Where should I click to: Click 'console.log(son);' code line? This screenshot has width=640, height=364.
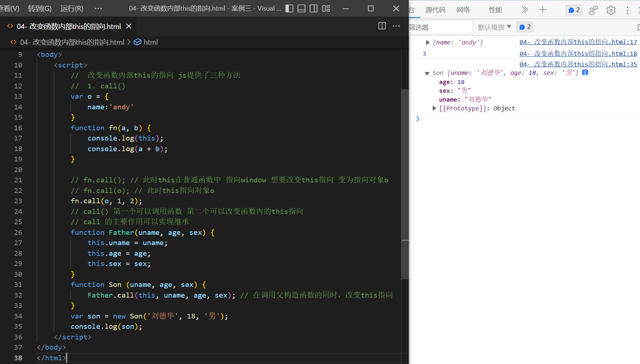click(x=106, y=326)
